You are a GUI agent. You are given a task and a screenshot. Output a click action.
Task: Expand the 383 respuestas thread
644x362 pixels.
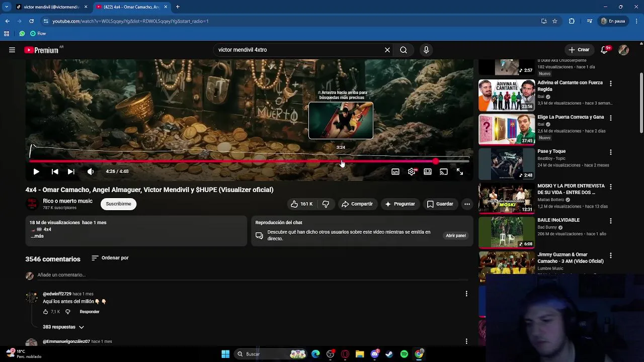pyautogui.click(x=63, y=327)
